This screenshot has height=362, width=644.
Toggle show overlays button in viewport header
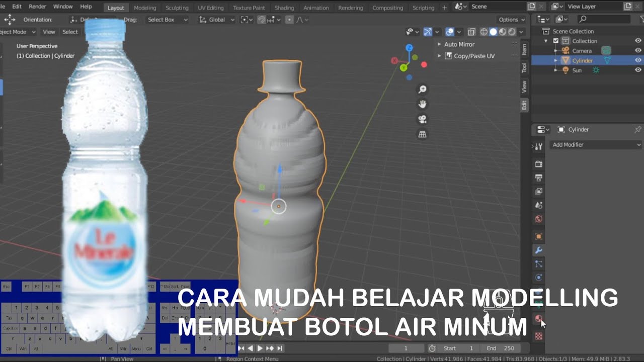pos(450,32)
